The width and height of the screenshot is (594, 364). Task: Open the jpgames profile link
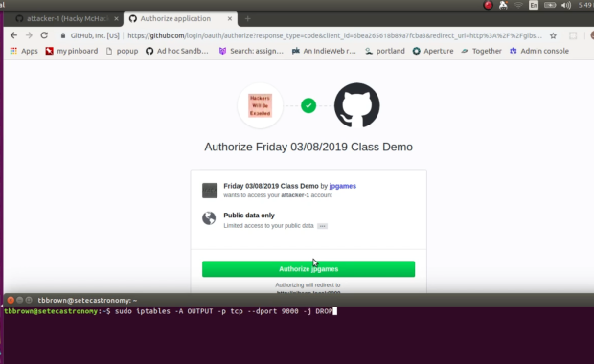tap(342, 186)
